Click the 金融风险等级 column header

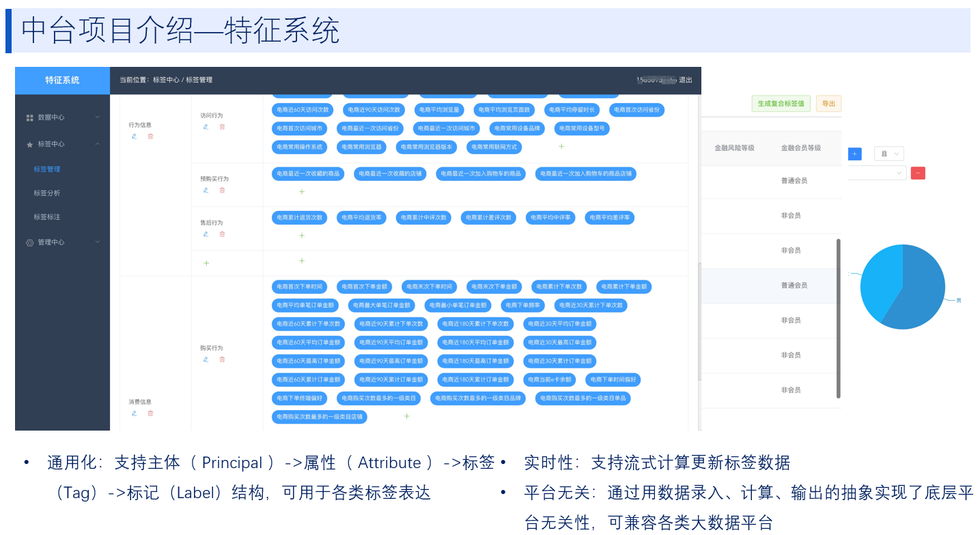(734, 148)
